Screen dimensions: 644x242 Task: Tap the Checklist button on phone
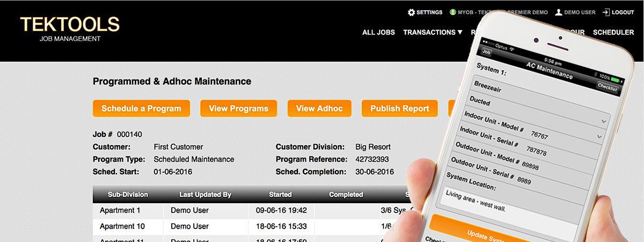(607, 89)
